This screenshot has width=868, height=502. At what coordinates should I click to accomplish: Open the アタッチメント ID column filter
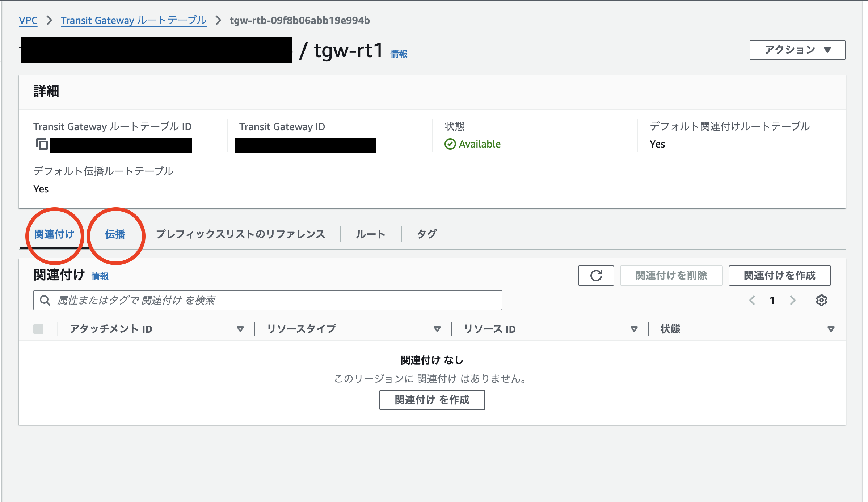[x=240, y=329]
